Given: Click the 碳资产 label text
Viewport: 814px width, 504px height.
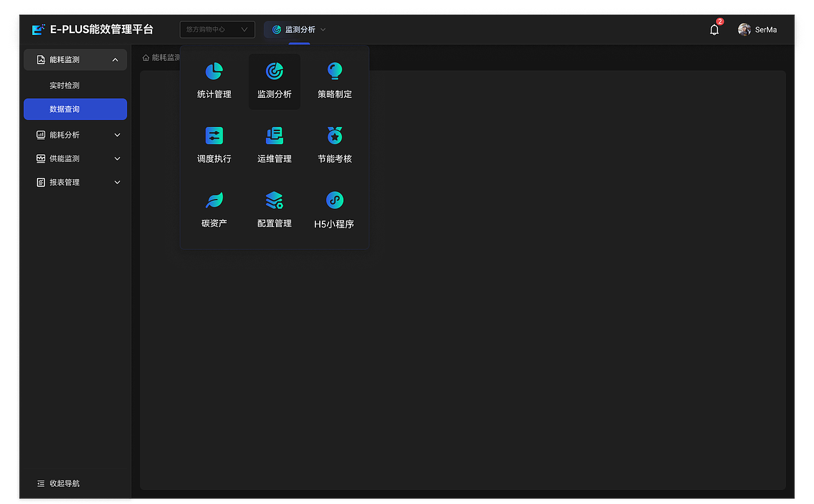Looking at the screenshot, I should point(214,223).
